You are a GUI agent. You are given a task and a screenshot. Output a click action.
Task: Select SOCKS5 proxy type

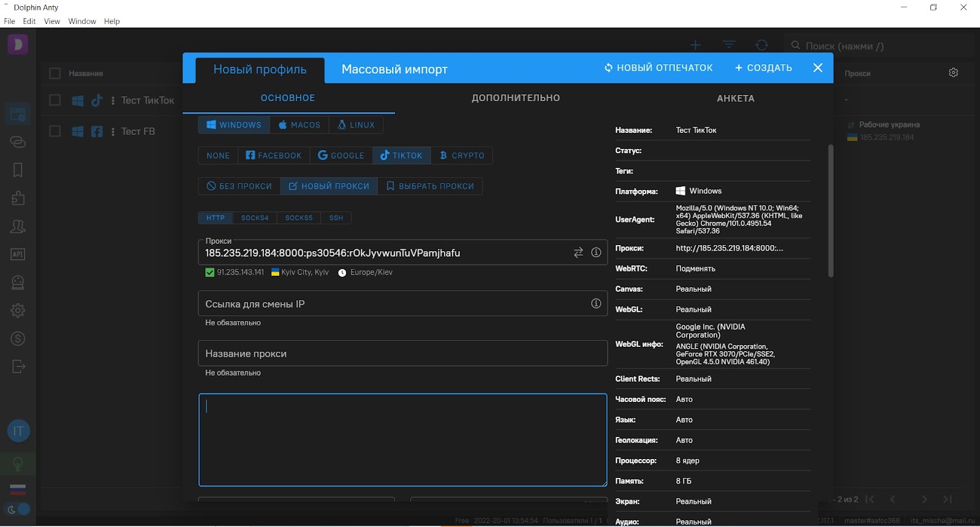coord(299,218)
